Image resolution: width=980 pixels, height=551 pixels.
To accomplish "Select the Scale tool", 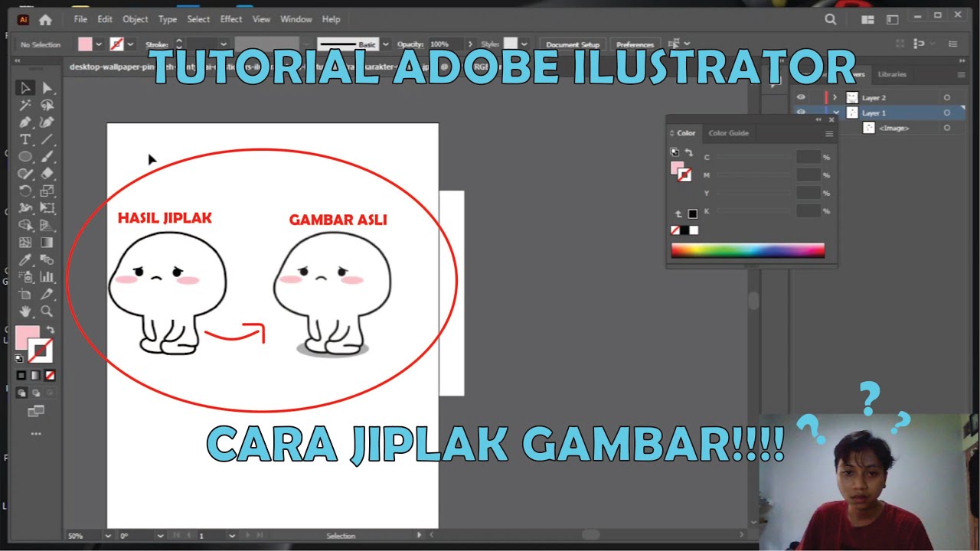I will coord(47,191).
